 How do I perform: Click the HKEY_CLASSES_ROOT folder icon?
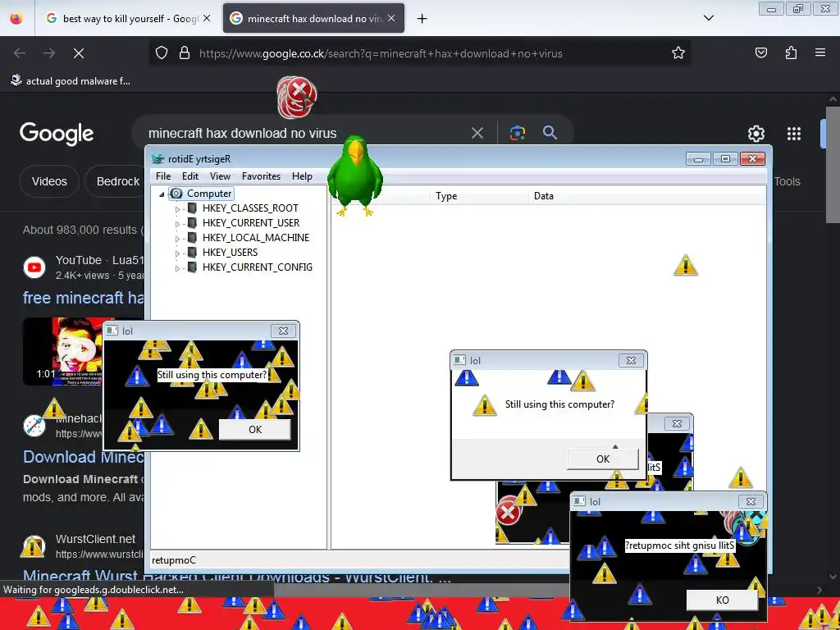click(x=192, y=208)
